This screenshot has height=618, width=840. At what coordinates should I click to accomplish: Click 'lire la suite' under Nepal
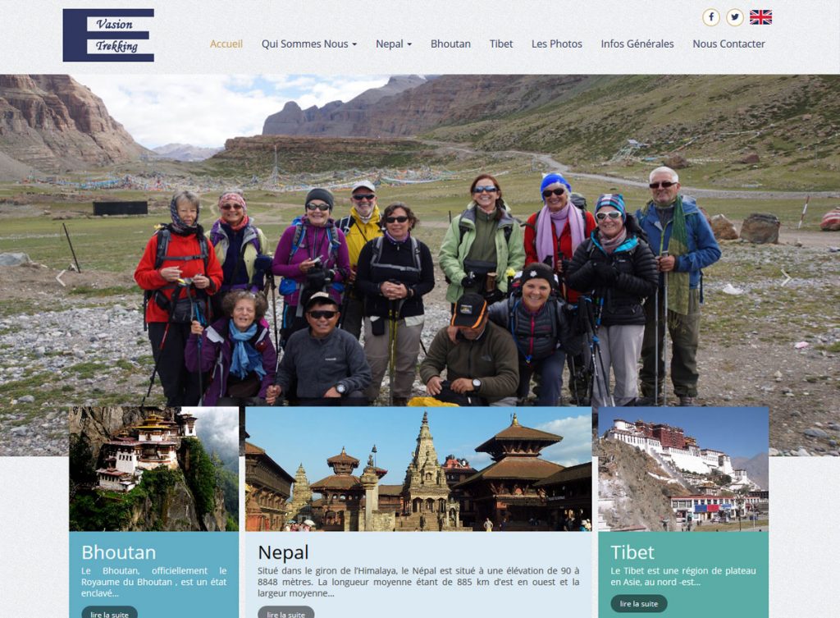(285, 612)
